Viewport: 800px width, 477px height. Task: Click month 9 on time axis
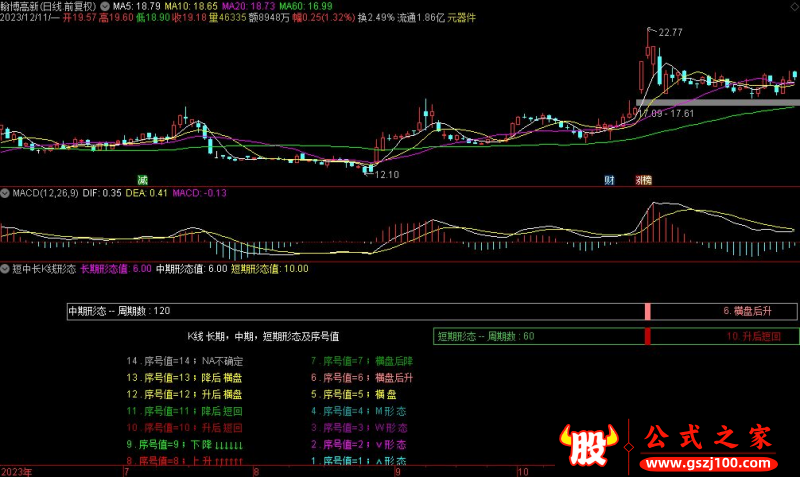point(397,472)
